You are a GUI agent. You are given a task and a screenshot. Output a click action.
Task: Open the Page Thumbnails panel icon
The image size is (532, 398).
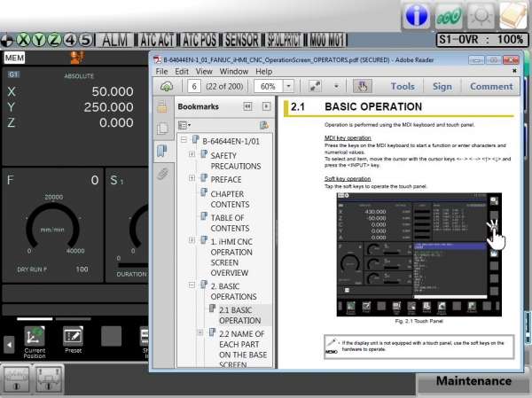[x=162, y=129]
